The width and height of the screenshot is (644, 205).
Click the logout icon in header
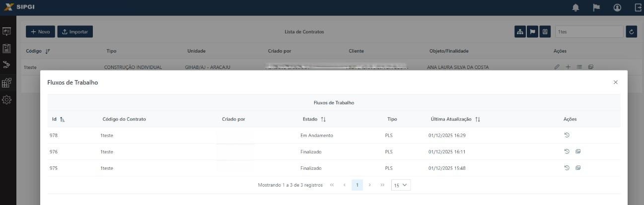pyautogui.click(x=638, y=7)
